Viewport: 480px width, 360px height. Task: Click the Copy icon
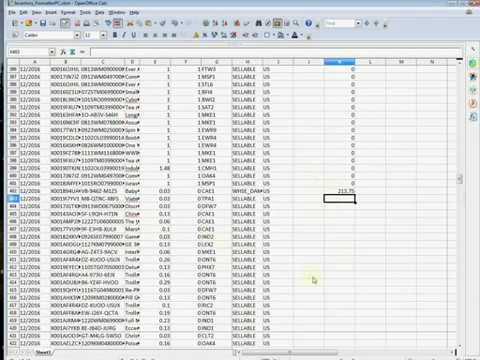point(139,23)
